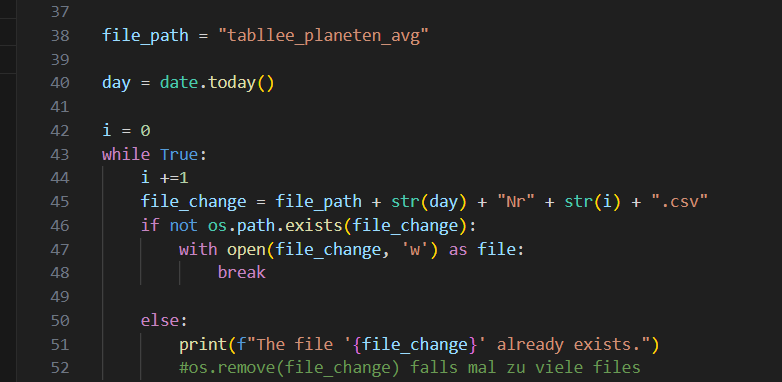Click date.today() call on line 40
The width and height of the screenshot is (782, 382).
click(217, 83)
